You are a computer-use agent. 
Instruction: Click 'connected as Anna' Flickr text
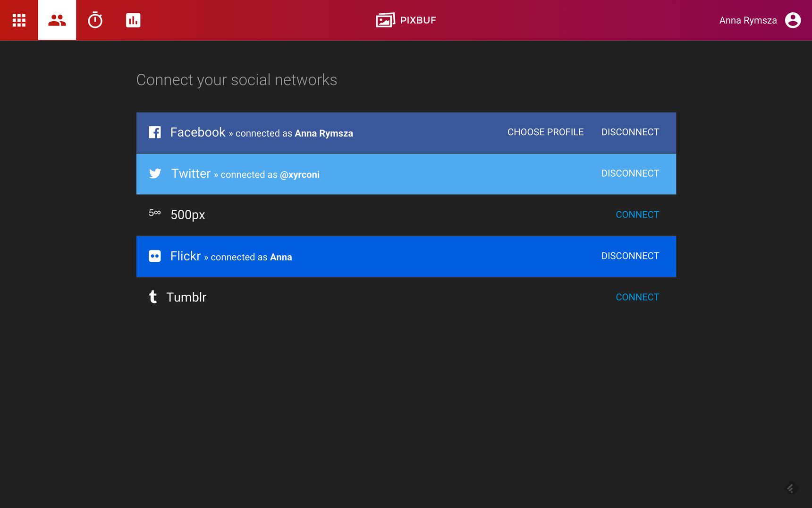pos(251,258)
